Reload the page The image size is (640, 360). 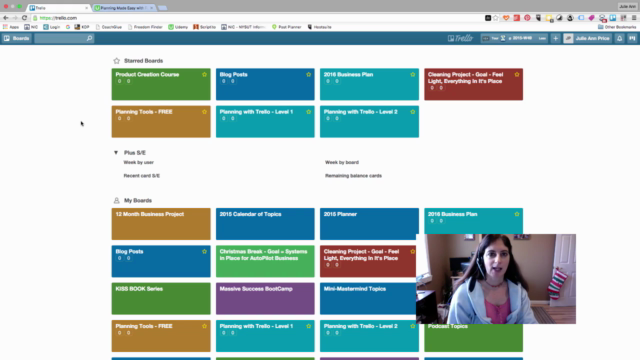coord(24,18)
